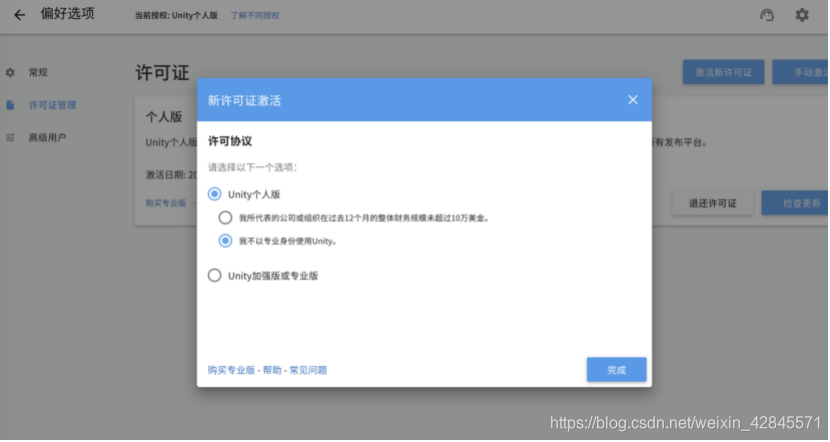
Task: Open the 常见问题 link
Action: pos(308,370)
